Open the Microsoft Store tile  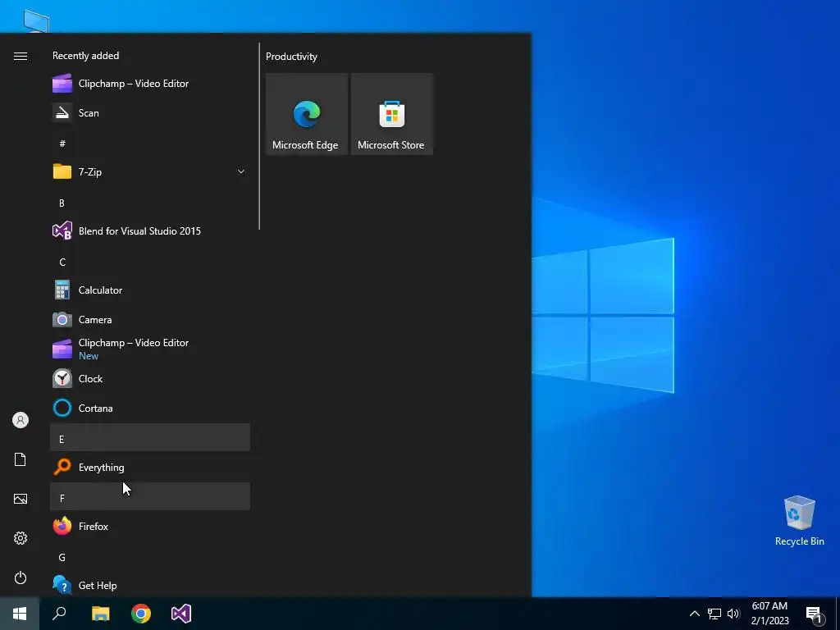tap(391, 114)
